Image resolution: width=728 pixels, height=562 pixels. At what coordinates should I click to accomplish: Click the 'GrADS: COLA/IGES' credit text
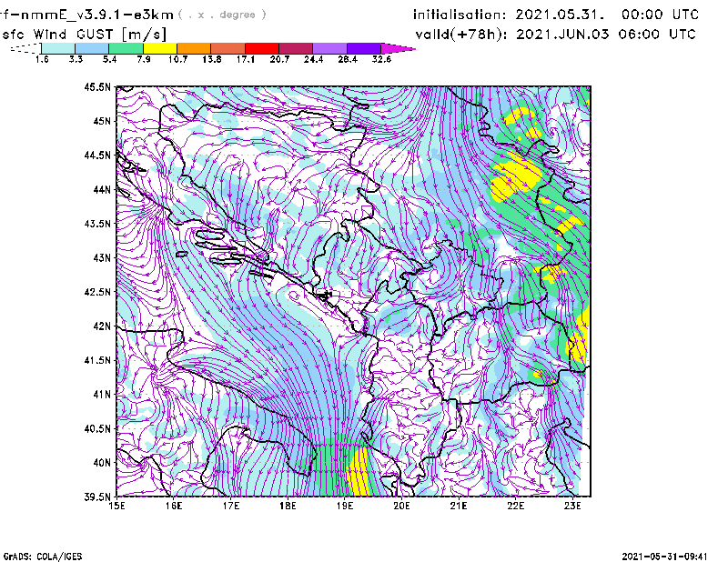tap(43, 557)
